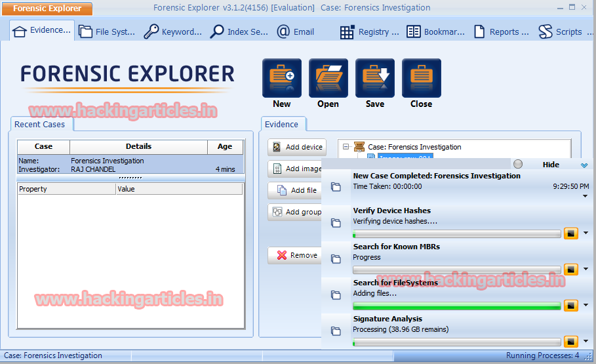Click the grey circle indicator beside Hide

click(518, 164)
